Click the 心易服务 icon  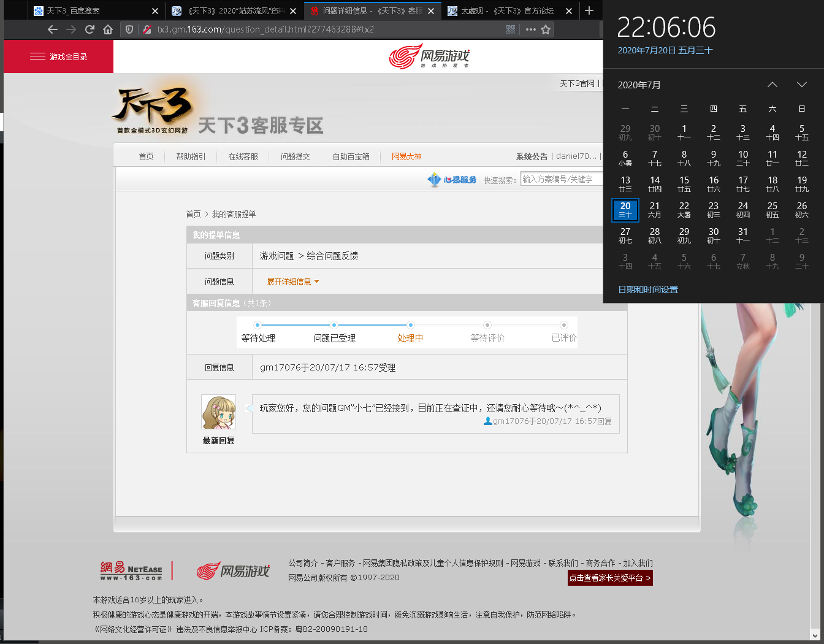point(452,179)
